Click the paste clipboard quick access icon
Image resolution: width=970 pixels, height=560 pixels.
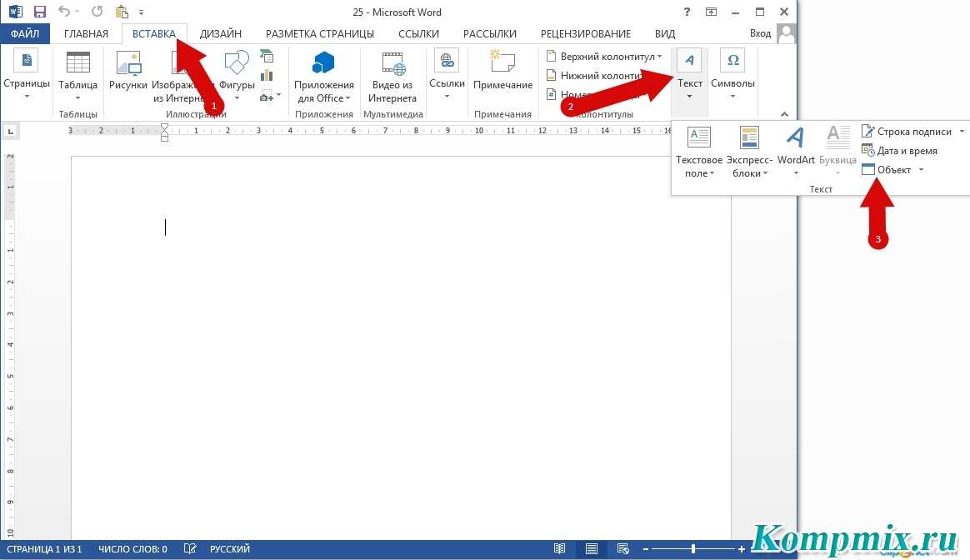tap(122, 12)
